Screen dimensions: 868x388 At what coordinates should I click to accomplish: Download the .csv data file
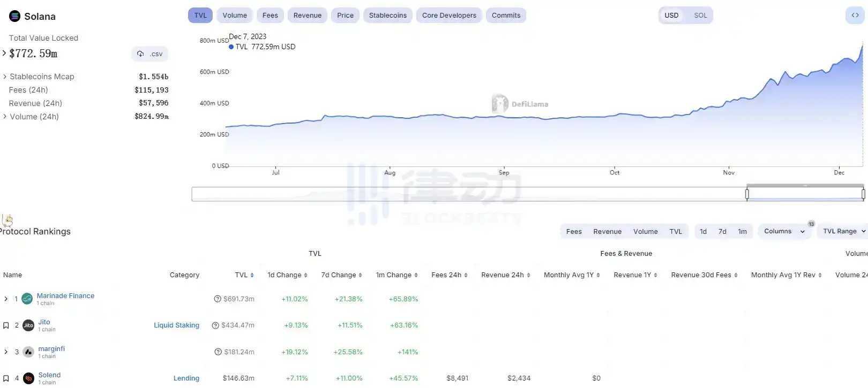pyautogui.click(x=150, y=54)
